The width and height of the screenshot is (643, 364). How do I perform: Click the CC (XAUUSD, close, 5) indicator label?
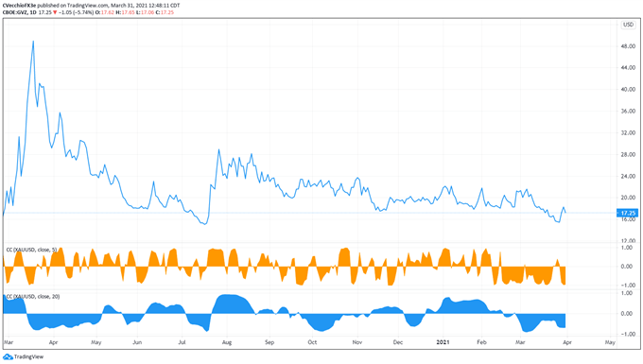(x=31, y=250)
